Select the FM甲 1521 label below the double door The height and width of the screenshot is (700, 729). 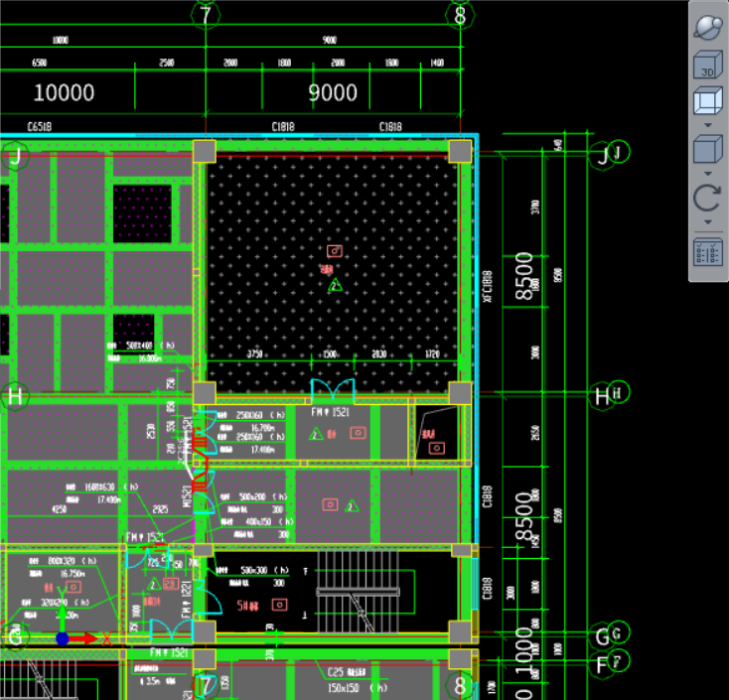330,412
